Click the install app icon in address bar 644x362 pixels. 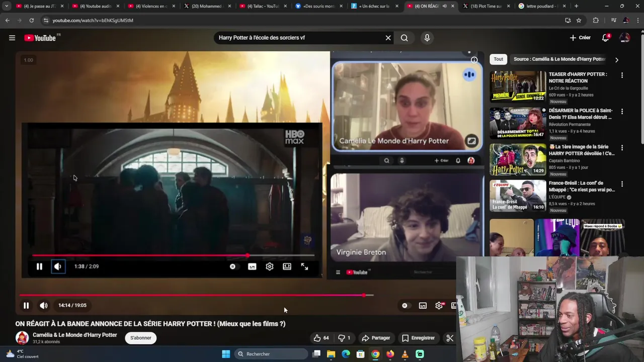[568, 20]
